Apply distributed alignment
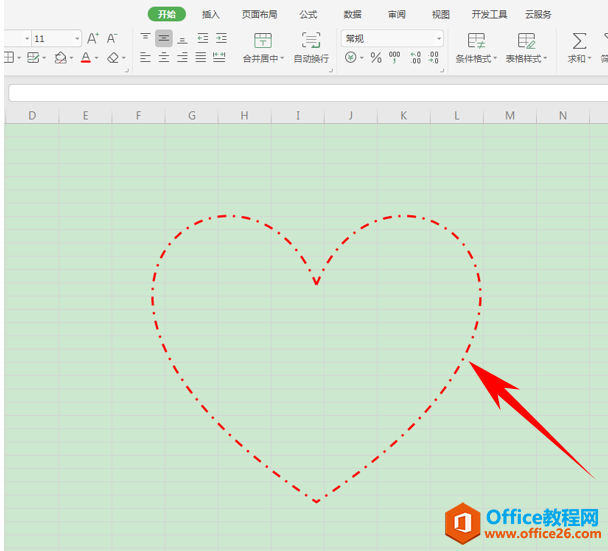 [x=219, y=58]
